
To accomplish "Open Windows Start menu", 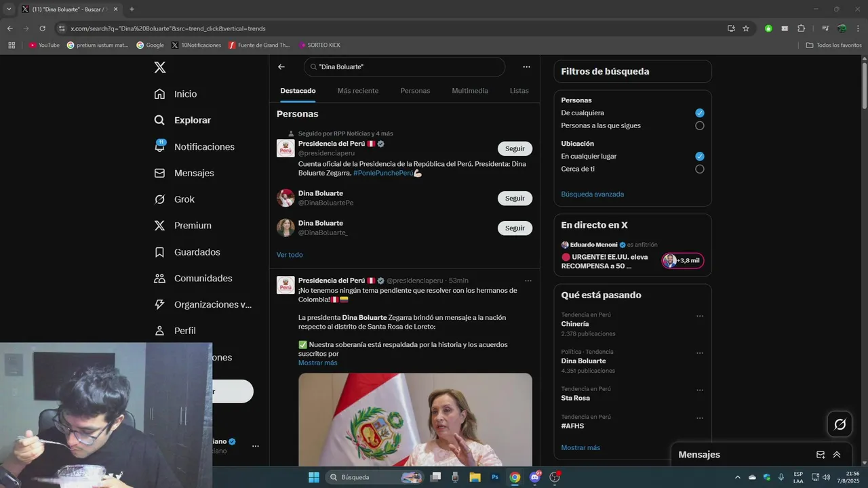I will click(313, 477).
